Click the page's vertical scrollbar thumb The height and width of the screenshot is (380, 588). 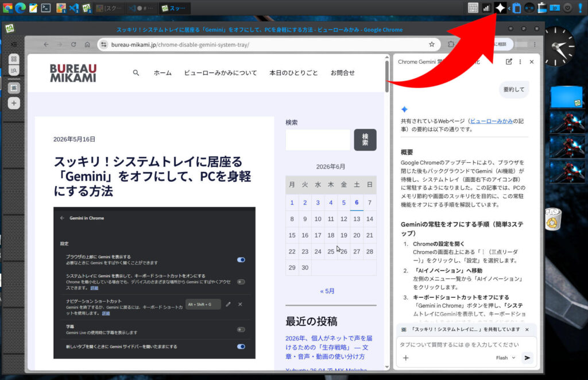point(387,76)
